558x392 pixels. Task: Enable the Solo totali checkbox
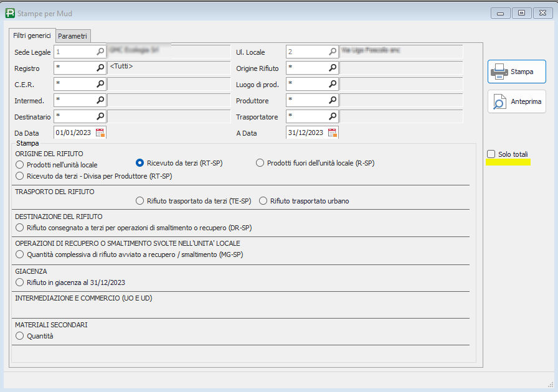tap(491, 154)
